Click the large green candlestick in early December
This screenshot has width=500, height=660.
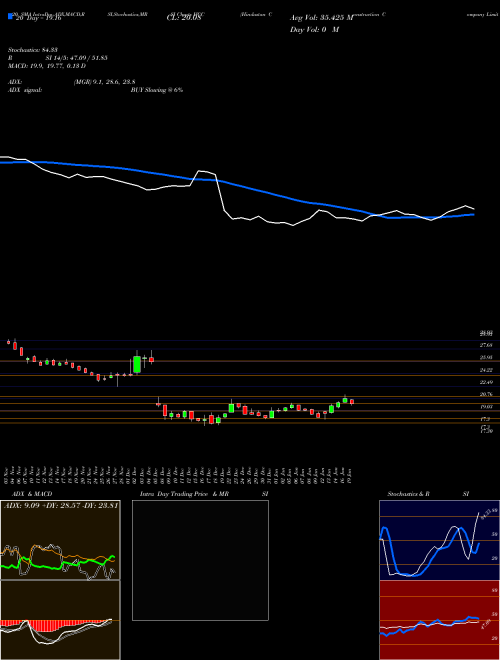point(137,365)
